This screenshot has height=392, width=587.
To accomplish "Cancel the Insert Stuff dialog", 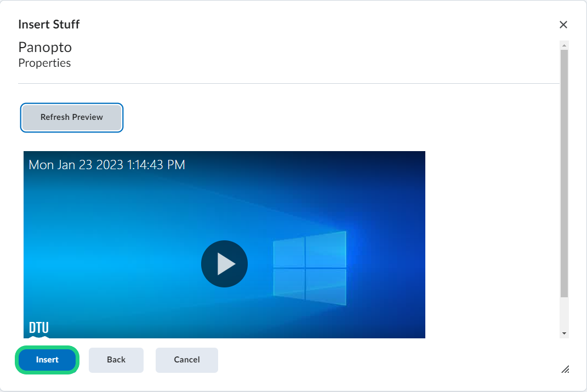I will coord(187,360).
